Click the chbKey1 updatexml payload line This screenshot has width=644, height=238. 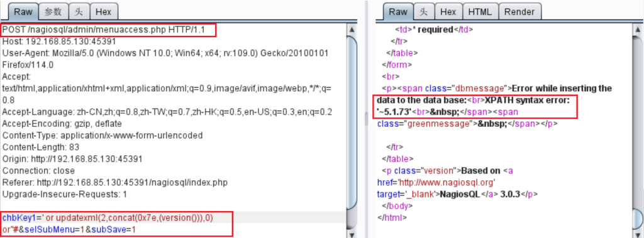(x=108, y=217)
